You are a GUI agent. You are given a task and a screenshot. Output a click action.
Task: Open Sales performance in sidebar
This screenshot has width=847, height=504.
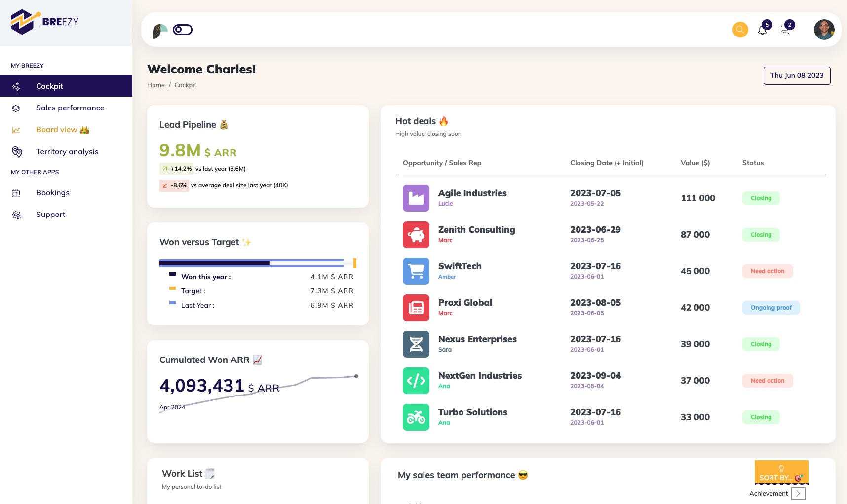click(70, 108)
